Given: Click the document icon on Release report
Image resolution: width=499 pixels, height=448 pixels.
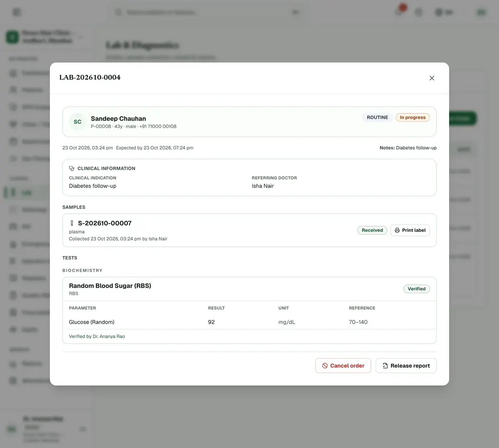Looking at the screenshot, I should 385,366.
